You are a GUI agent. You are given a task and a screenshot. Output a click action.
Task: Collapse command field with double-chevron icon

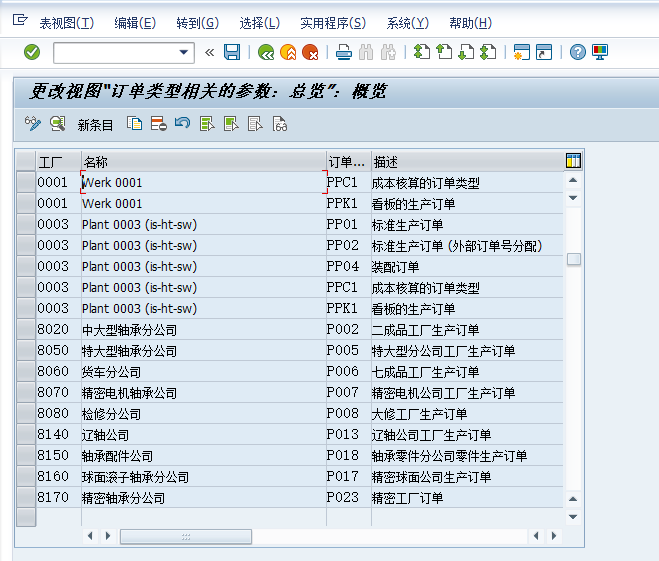[x=209, y=53]
